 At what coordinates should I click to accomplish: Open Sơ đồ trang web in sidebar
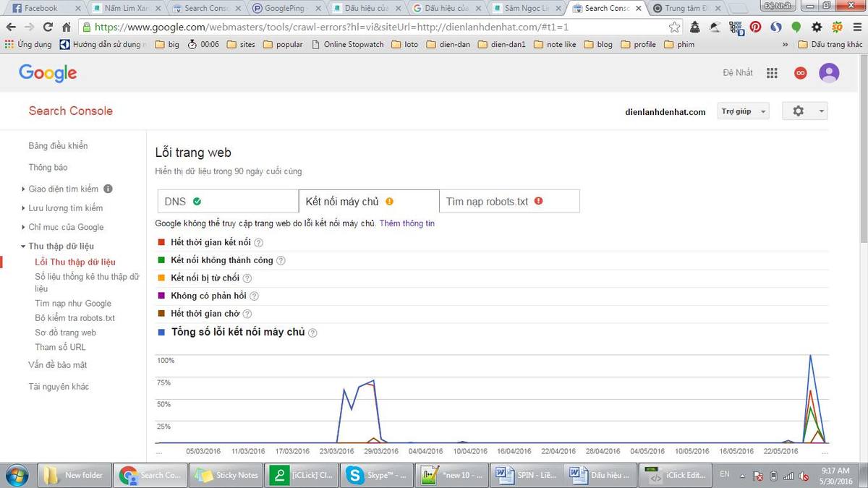pyautogui.click(x=66, y=333)
